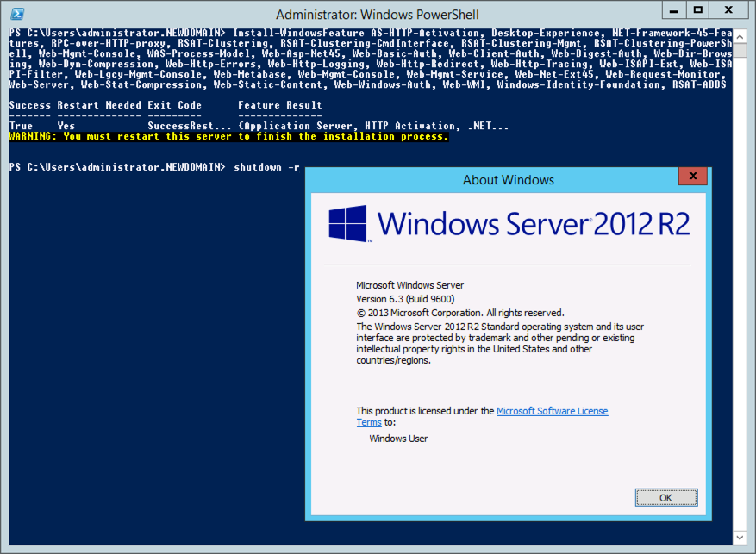Click the "True" value under Success
This screenshot has width=756, height=554.
(21, 126)
